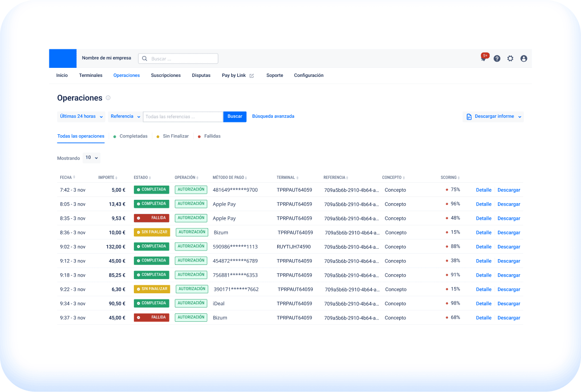Viewport: 581px width, 392px height.
Task: Click the external link icon beside Pay by Link
Action: click(x=252, y=75)
